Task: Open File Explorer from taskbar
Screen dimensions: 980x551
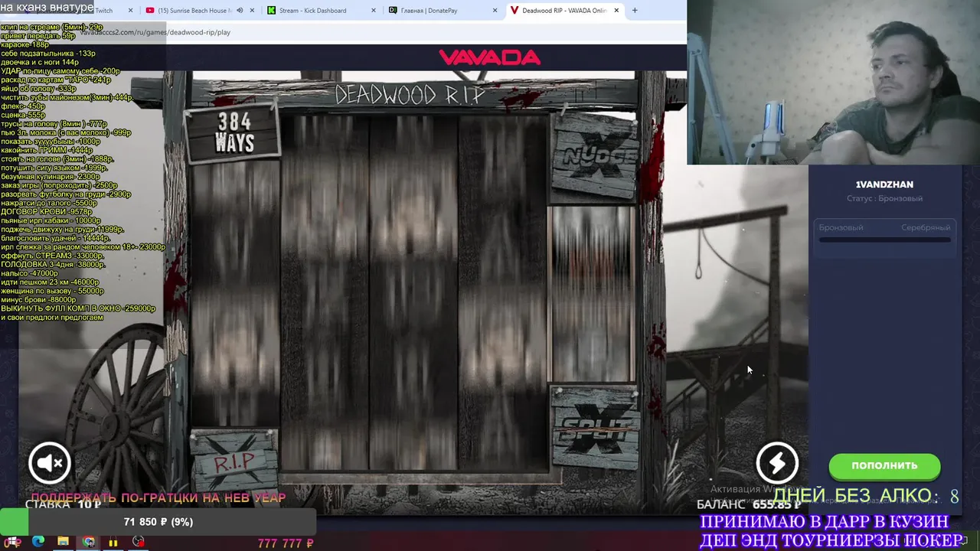Action: pyautogui.click(x=63, y=542)
